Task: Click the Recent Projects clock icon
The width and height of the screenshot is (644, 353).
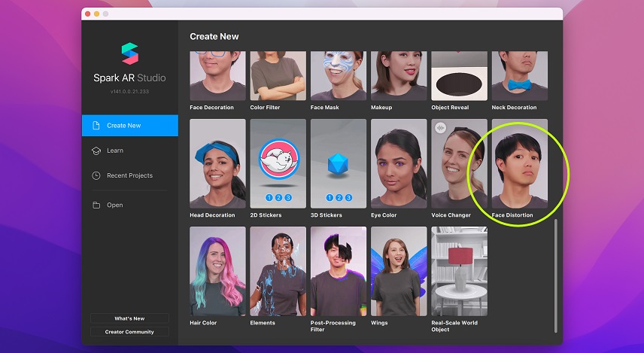Action: 96,175
